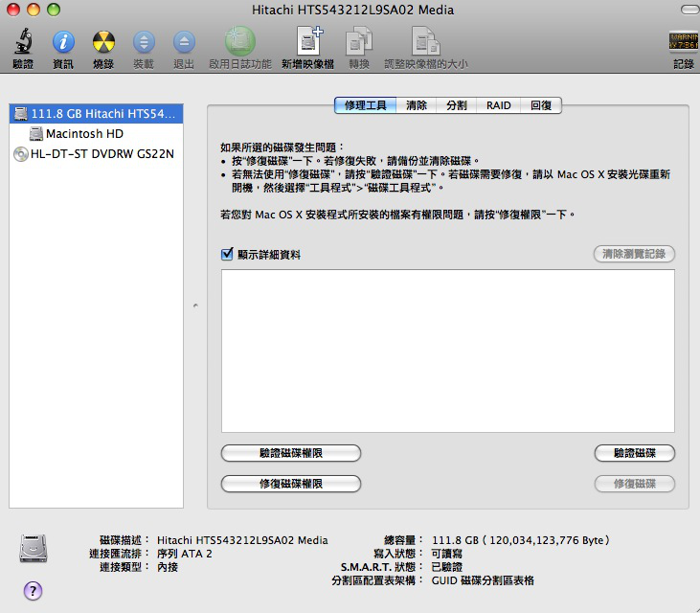Open 資訊 info from toolbar
Viewport: 700px width, 613px height.
[63, 42]
